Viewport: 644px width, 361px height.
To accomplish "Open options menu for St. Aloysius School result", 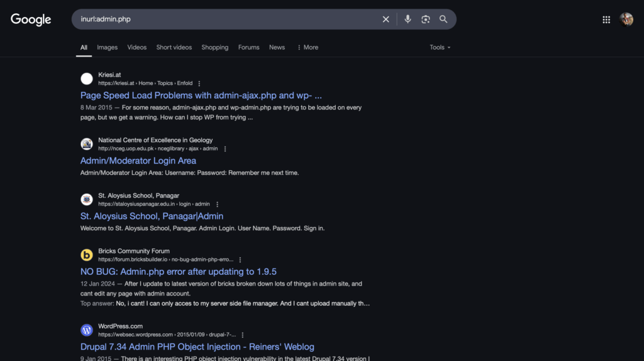I will (x=217, y=204).
